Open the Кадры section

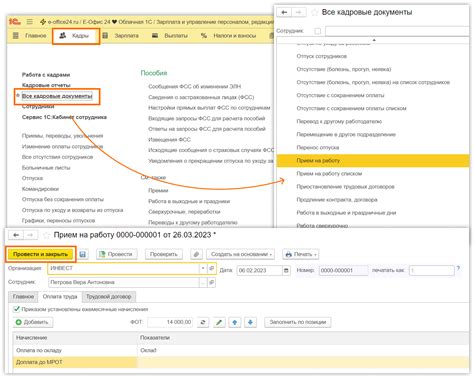[76, 36]
